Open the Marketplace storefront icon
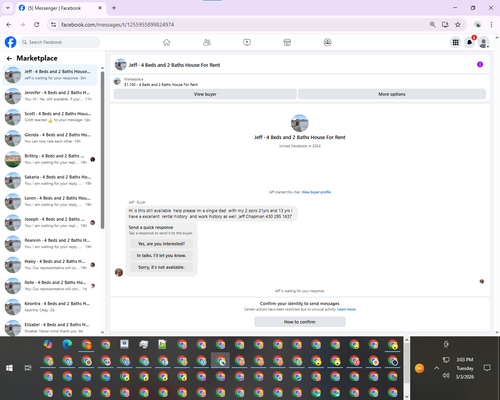The image size is (500, 400). [287, 42]
